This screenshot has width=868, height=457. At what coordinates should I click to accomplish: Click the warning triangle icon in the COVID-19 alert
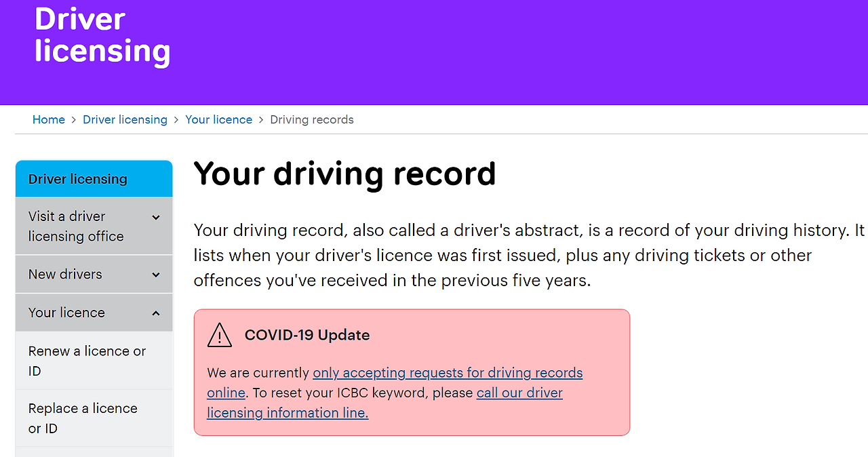pos(219,335)
